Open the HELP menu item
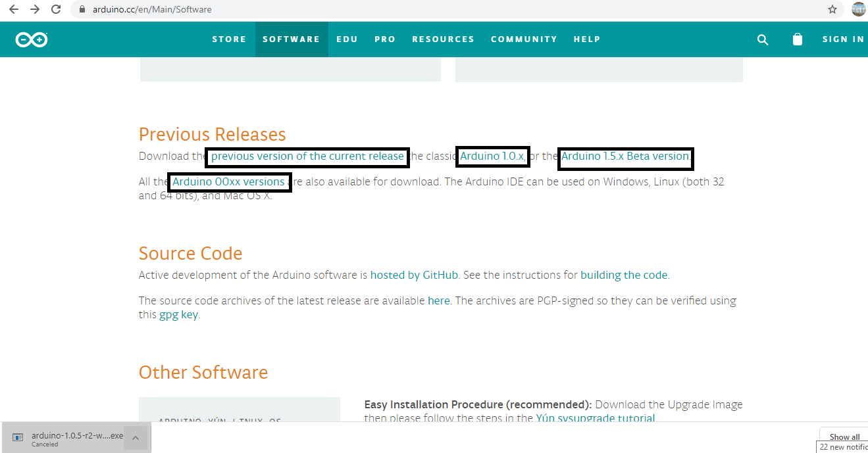 (586, 39)
